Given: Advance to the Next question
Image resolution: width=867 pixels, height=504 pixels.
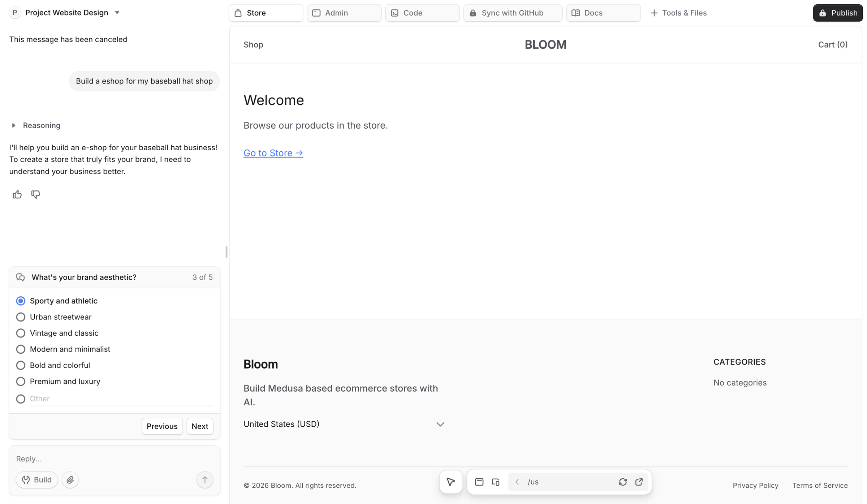Looking at the screenshot, I should pyautogui.click(x=200, y=426).
